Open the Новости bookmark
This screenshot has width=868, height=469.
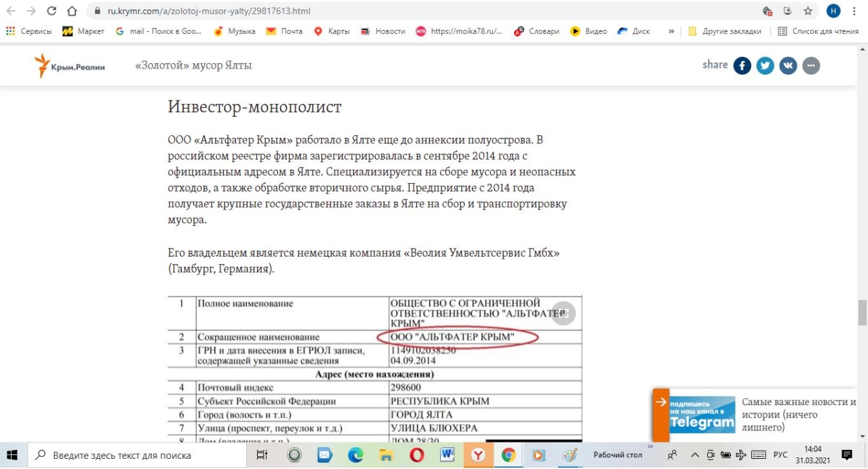pyautogui.click(x=383, y=31)
